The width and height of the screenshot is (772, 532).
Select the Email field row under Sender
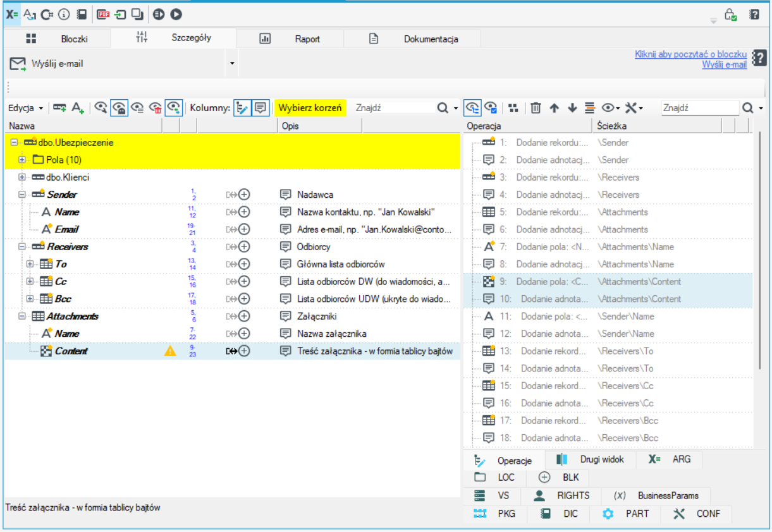(232, 229)
